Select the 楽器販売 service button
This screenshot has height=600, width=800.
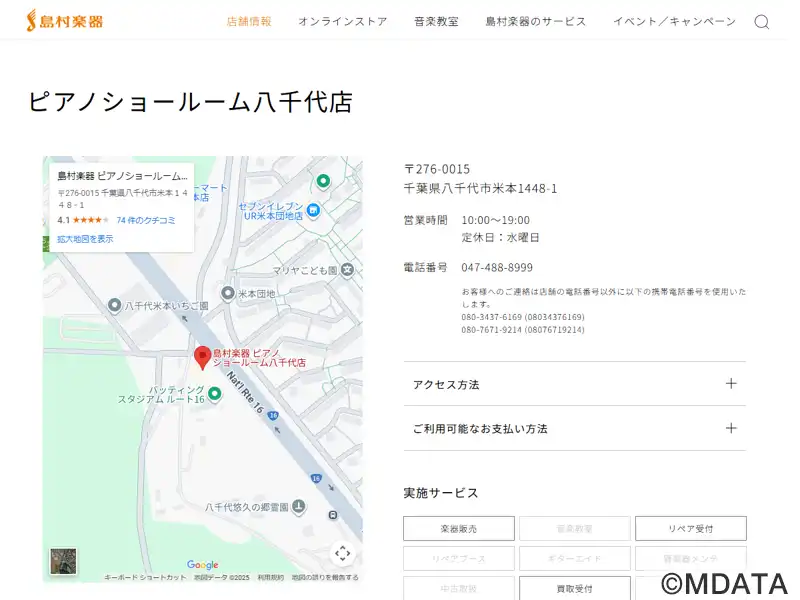click(459, 528)
